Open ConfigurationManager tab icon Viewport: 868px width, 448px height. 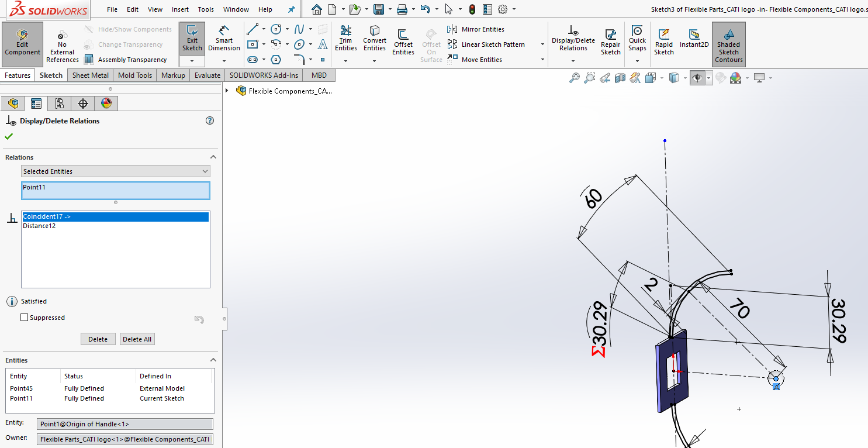click(60, 104)
